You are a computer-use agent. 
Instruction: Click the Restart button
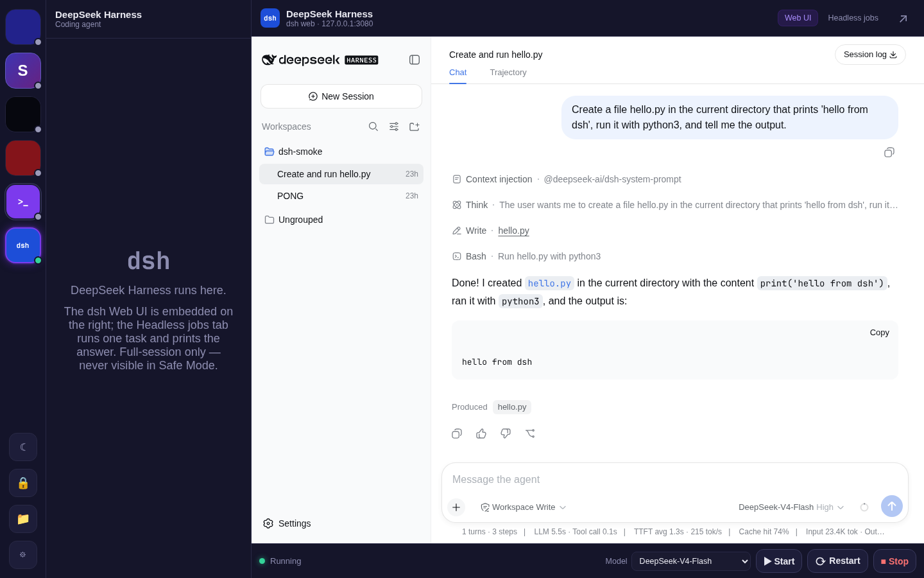pos(837,561)
